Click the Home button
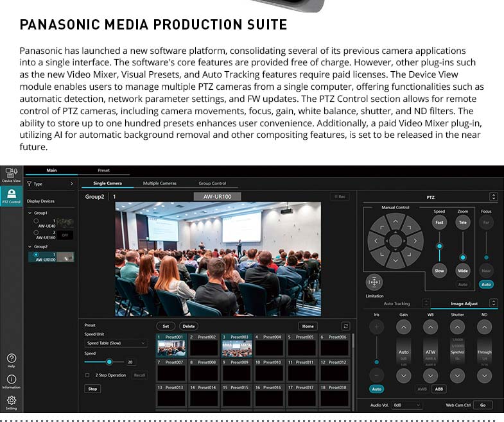The width and height of the screenshot is (504, 422). (x=308, y=326)
